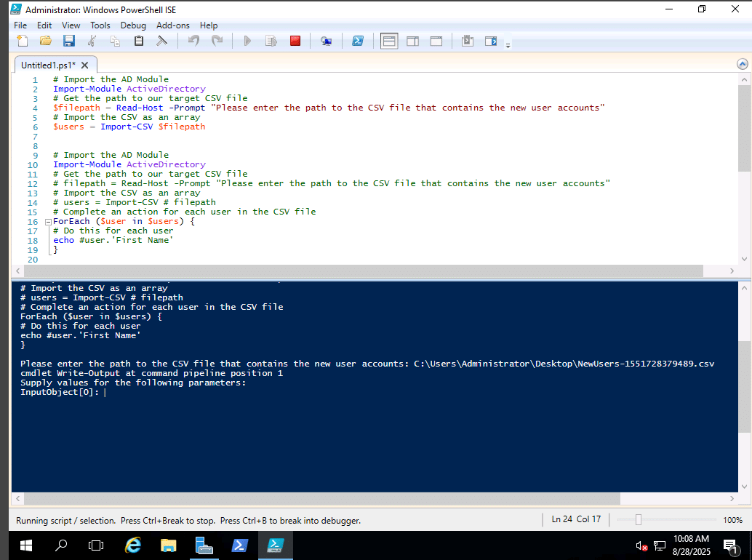
Task: Click the New script icon
Action: [22, 41]
